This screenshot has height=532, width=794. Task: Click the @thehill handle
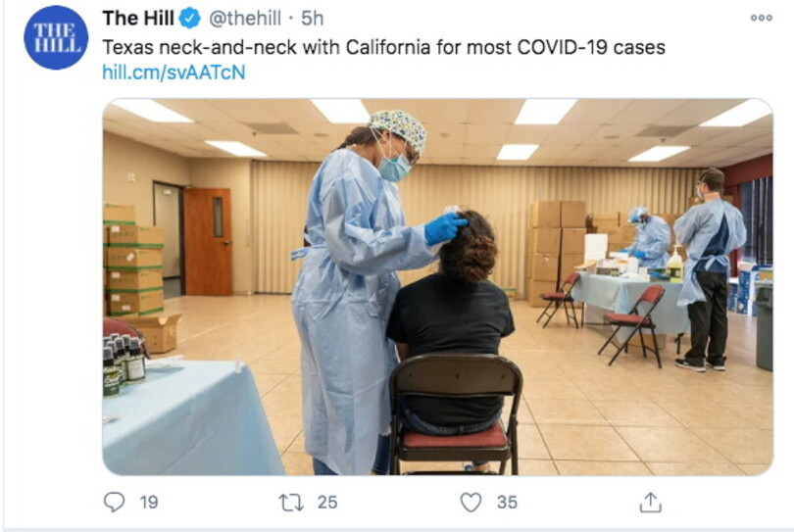(x=245, y=19)
